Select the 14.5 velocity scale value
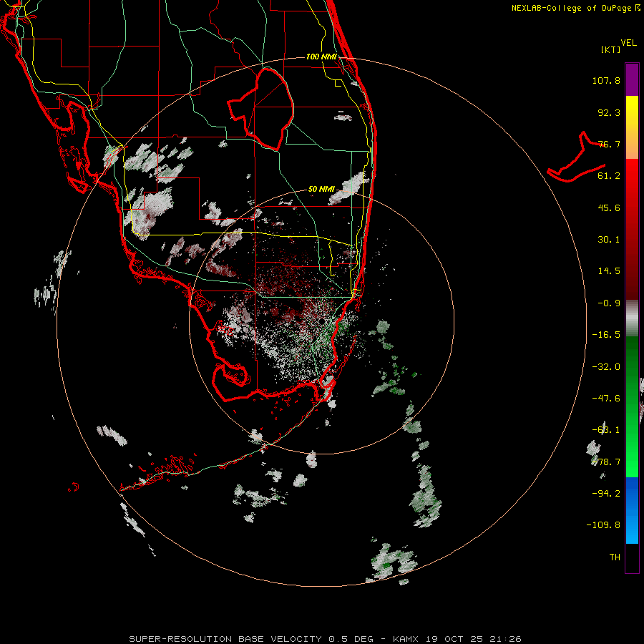 tap(609, 271)
